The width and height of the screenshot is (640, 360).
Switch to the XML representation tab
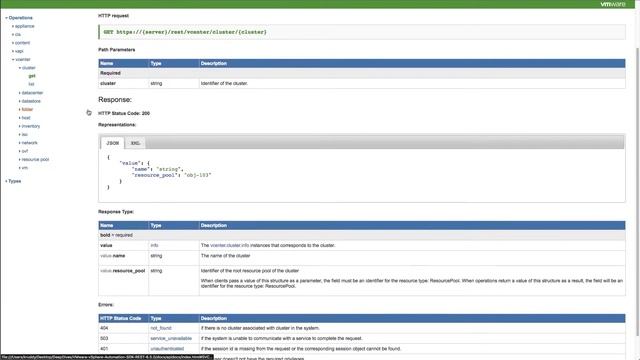point(135,143)
